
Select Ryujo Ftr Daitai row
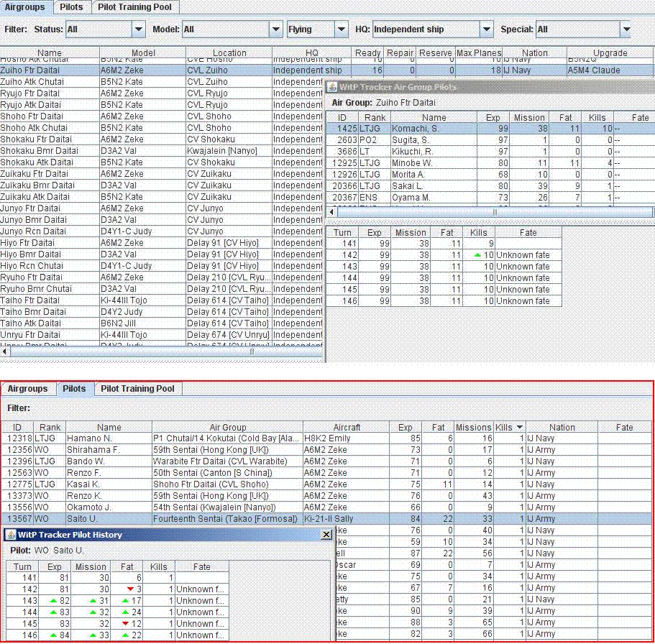pos(162,93)
